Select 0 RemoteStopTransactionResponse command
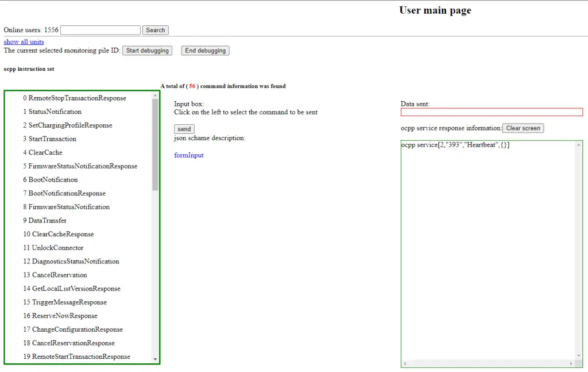The width and height of the screenshot is (588, 372). pos(75,98)
